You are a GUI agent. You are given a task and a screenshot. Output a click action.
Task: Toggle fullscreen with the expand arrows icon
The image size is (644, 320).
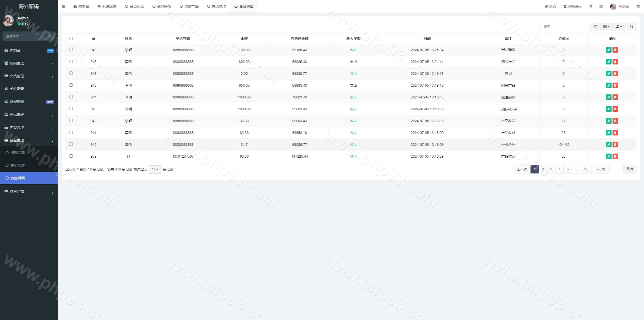click(601, 6)
